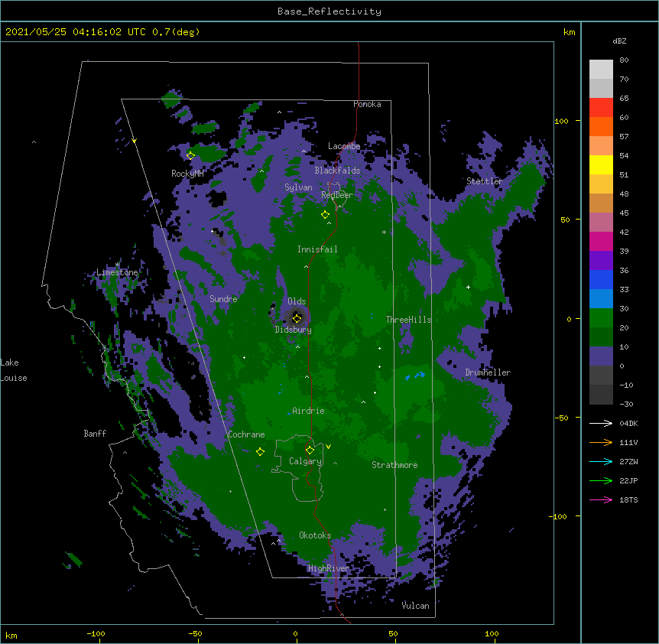659x644 pixels.
Task: Pick the orange swatch between 60 and 57
Action: [x=601, y=126]
